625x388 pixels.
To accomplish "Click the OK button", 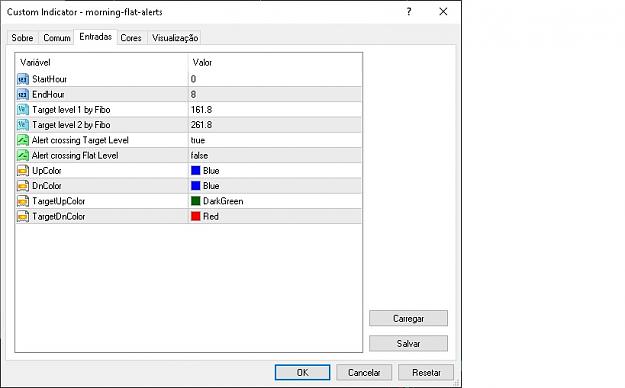I will click(x=303, y=372).
